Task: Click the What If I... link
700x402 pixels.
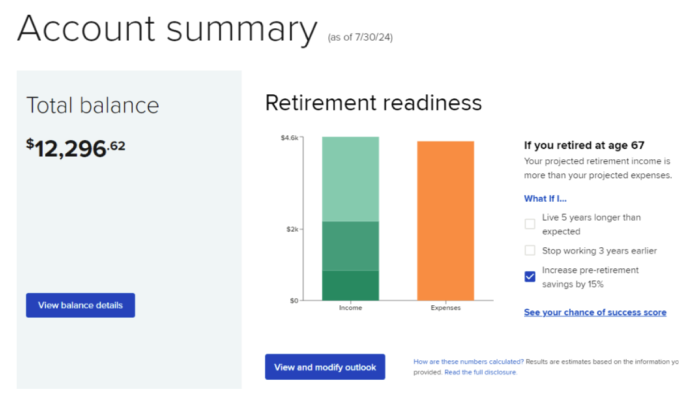Action: (x=545, y=198)
